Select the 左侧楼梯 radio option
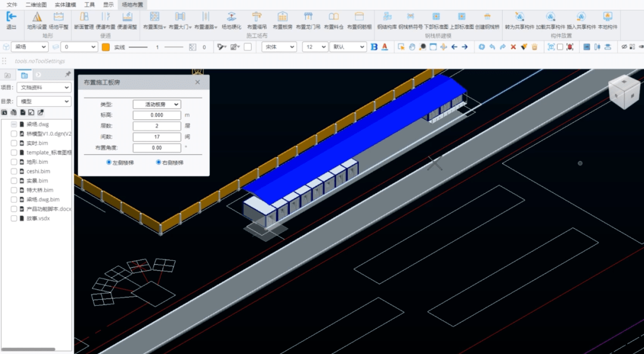The height and width of the screenshot is (354, 644). tap(109, 162)
